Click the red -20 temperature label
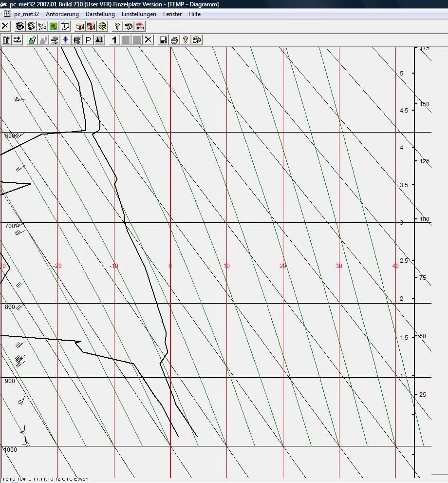Viewport: 448px width, 483px height. click(x=57, y=266)
